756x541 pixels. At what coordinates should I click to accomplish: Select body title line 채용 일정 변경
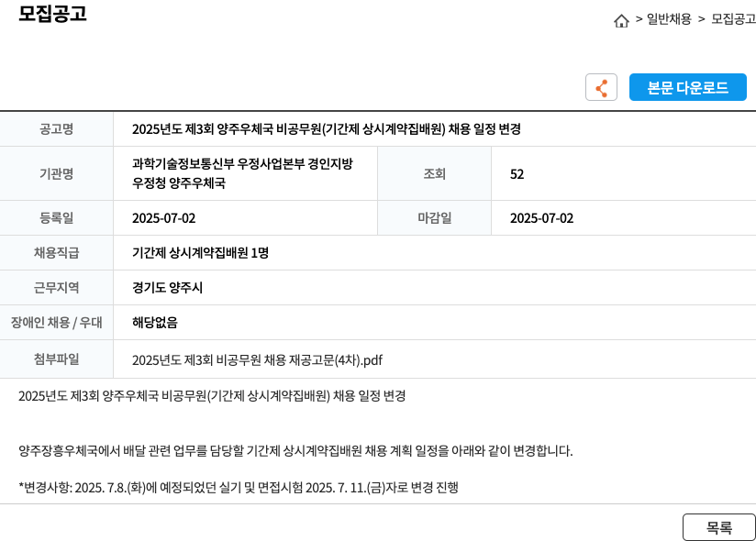coord(212,396)
